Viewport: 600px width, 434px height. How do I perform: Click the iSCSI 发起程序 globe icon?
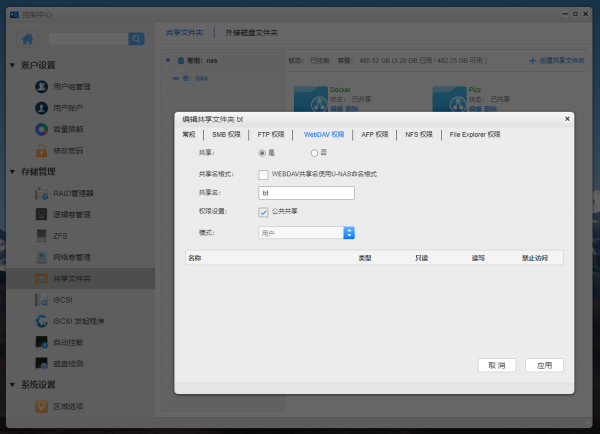[41, 321]
